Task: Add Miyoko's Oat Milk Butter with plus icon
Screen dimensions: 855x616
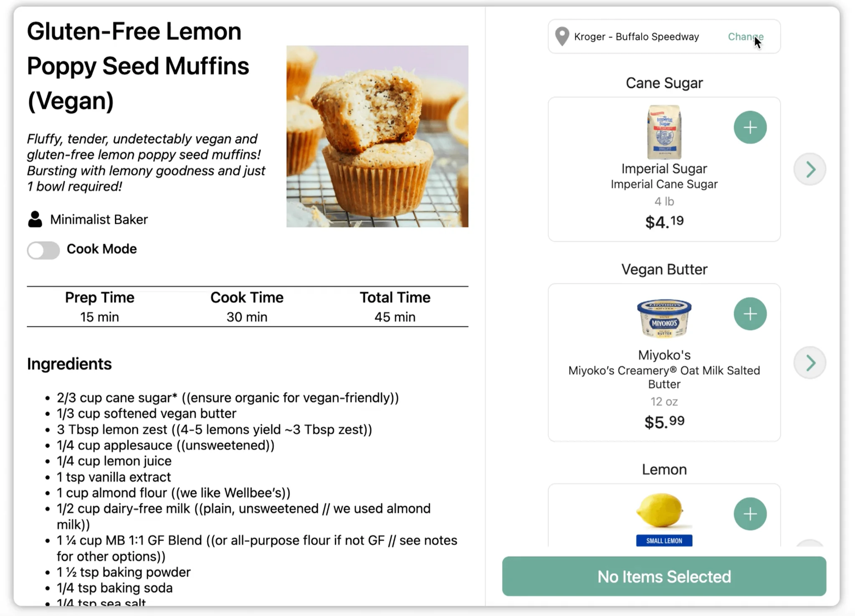Action: [750, 314]
